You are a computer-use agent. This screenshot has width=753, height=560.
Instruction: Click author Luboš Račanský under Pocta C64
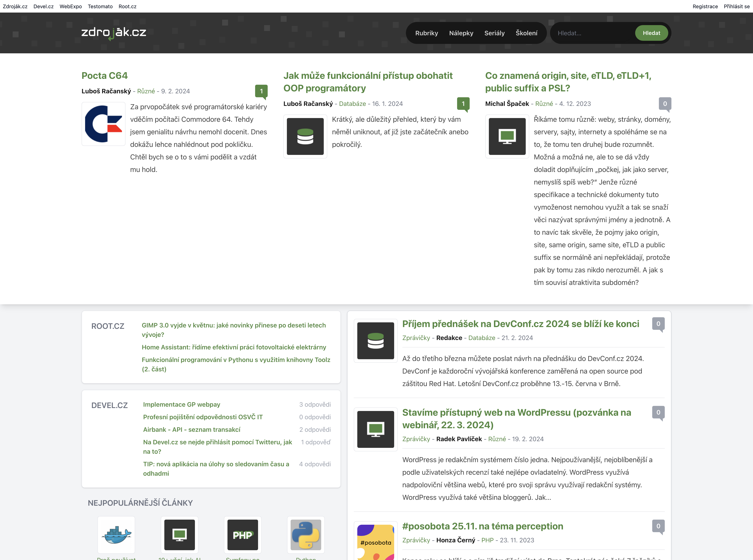point(106,91)
